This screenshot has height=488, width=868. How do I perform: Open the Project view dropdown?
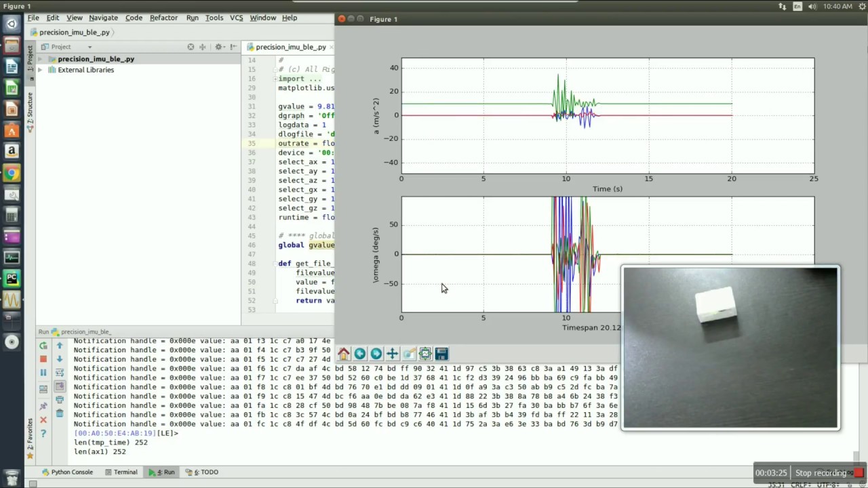[x=90, y=47]
